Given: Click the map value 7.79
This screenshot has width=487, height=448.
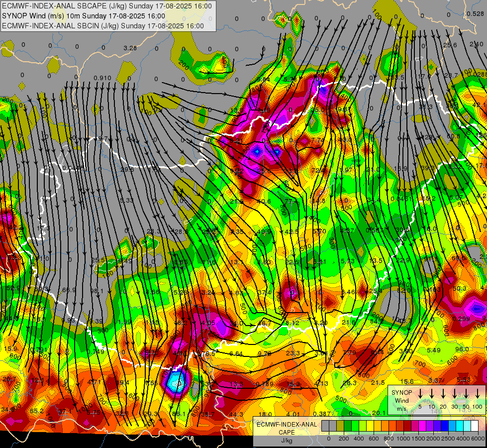Looking at the screenshot, I should pyautogui.click(x=349, y=352).
